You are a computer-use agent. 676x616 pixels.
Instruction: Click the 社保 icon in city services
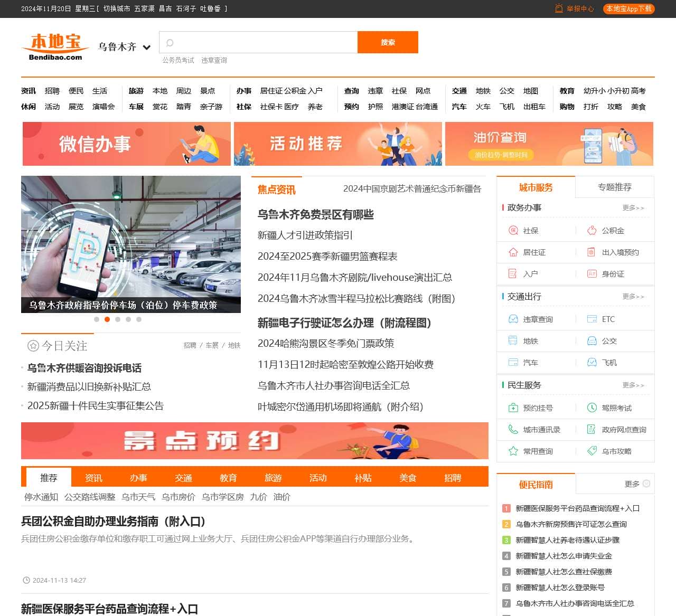click(x=513, y=231)
